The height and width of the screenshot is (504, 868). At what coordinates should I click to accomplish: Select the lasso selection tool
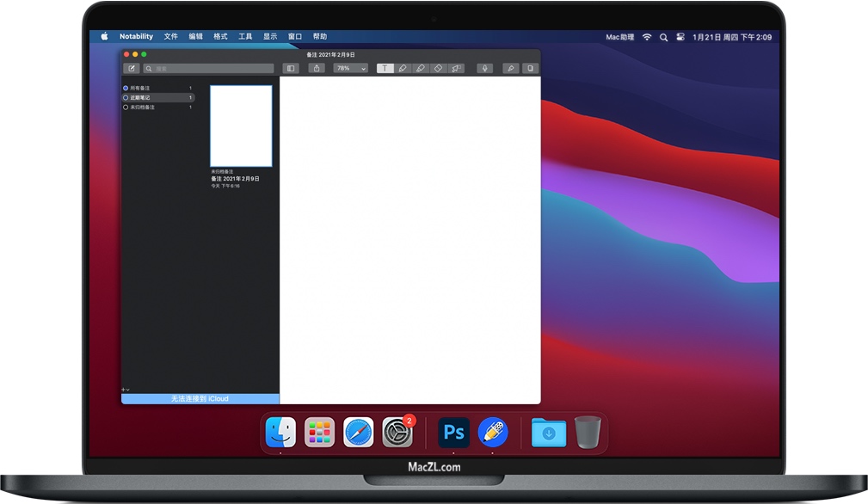[x=457, y=68]
